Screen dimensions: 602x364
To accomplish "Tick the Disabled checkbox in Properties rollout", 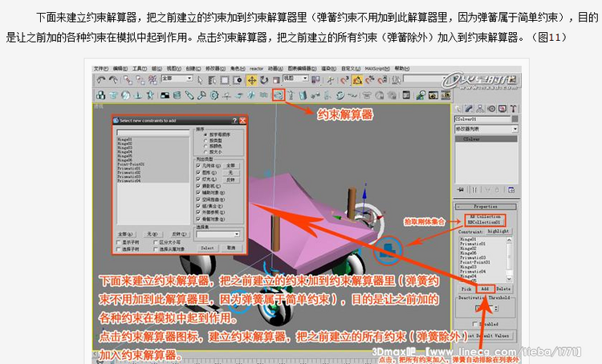I will pyautogui.click(x=475, y=324).
